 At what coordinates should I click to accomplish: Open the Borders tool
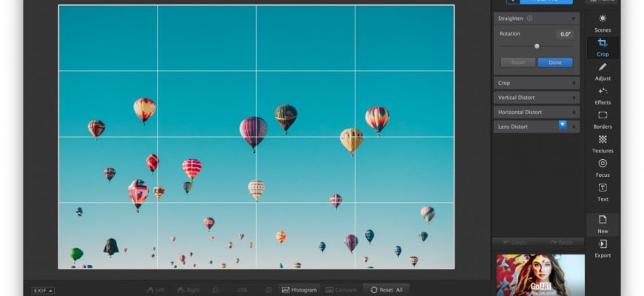(x=603, y=119)
